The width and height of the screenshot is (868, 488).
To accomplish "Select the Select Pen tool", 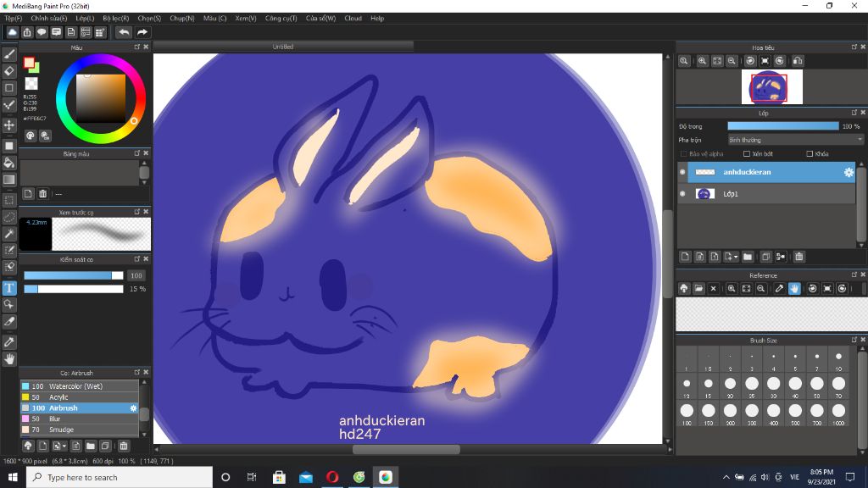I will point(9,251).
